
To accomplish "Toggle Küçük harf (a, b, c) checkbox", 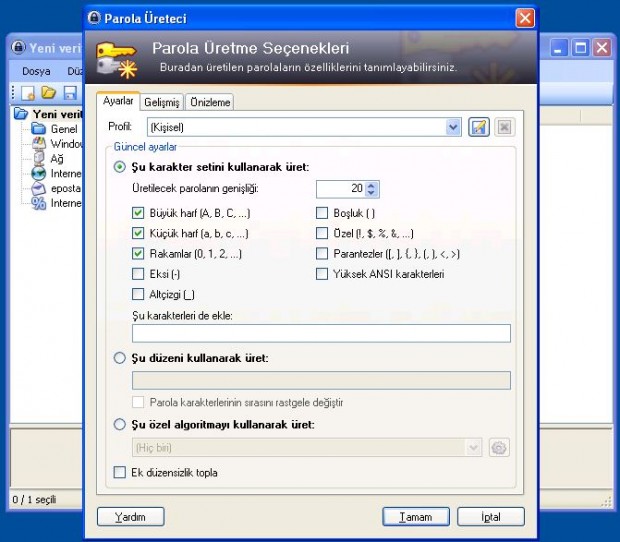I will [x=138, y=233].
